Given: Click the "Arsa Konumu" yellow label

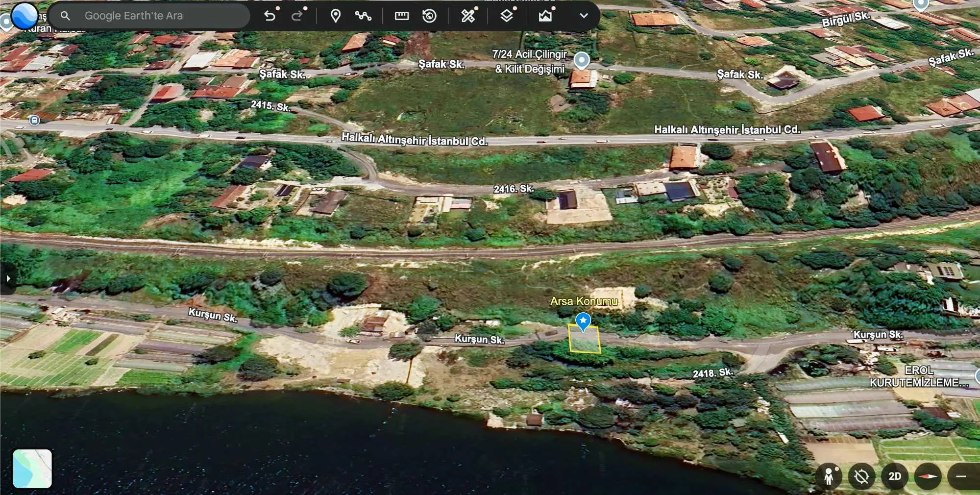Looking at the screenshot, I should point(584,301).
